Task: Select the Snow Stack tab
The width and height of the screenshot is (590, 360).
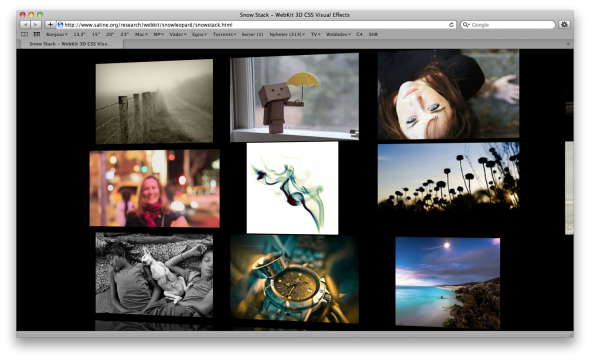Action: (71, 44)
